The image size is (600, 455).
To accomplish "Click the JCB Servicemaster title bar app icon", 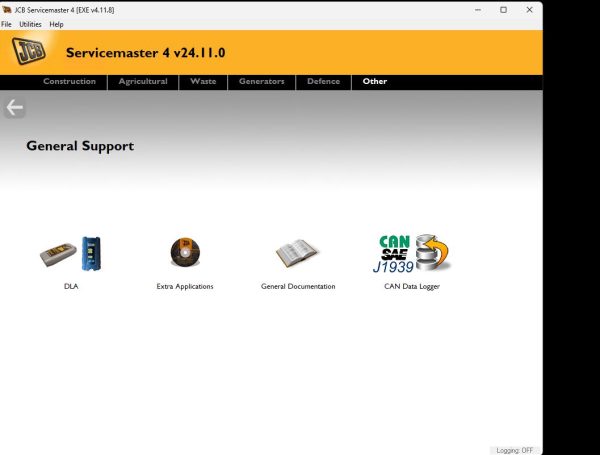I will 7,10.
